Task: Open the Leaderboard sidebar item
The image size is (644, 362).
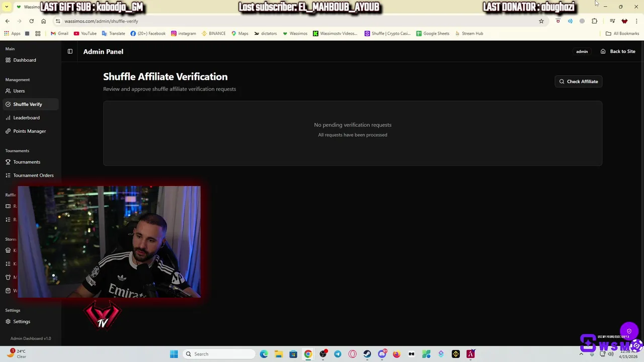Action: (30, 118)
